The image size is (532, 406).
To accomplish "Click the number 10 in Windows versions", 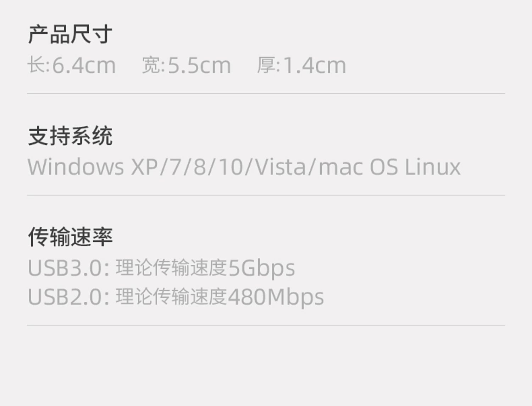I will pos(231,167).
